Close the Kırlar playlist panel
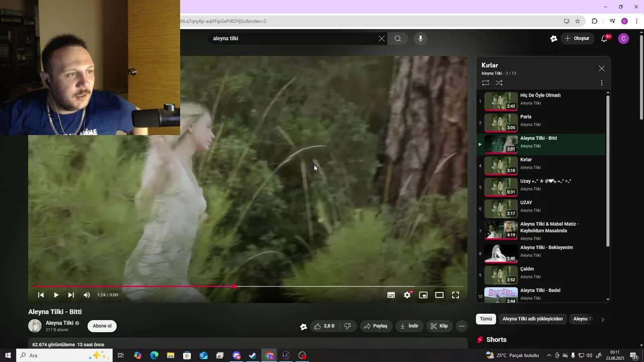 (602, 68)
